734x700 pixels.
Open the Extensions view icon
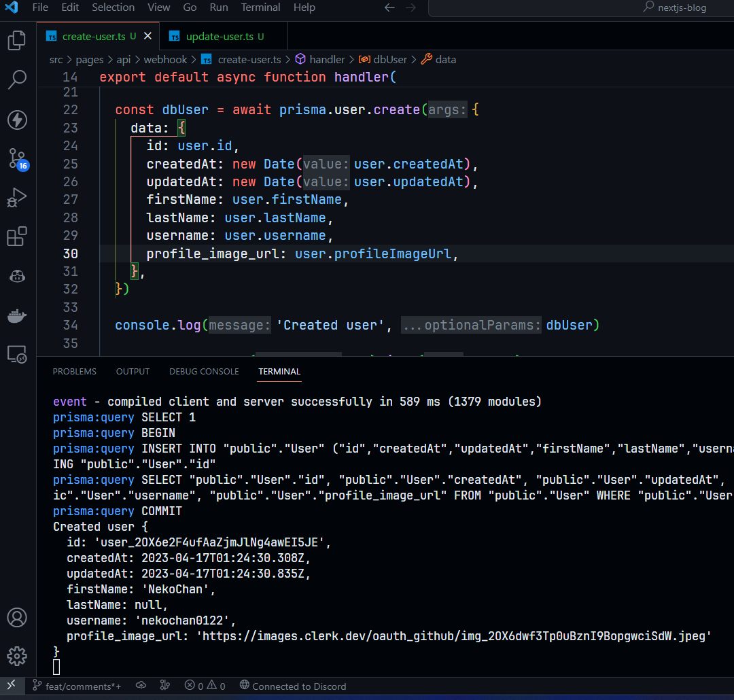[17, 237]
